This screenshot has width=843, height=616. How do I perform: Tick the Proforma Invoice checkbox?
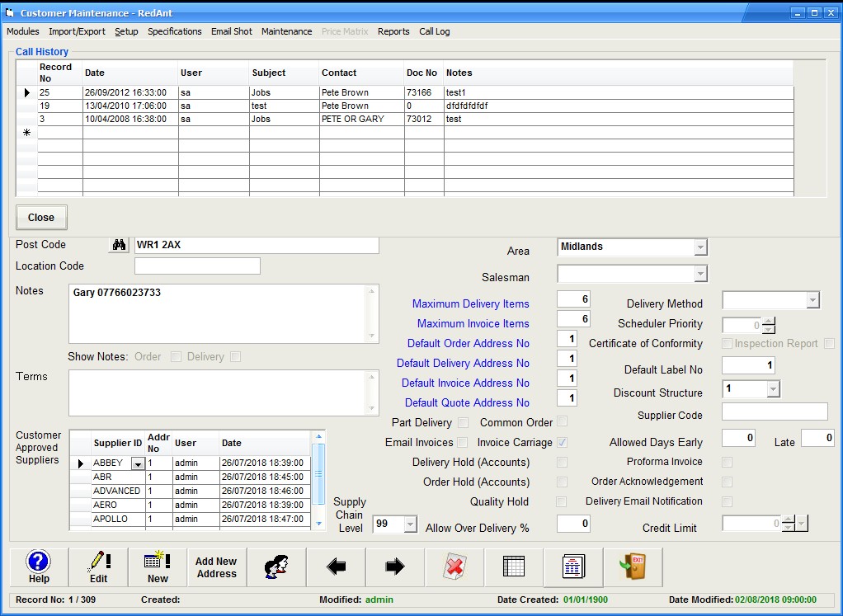point(727,463)
